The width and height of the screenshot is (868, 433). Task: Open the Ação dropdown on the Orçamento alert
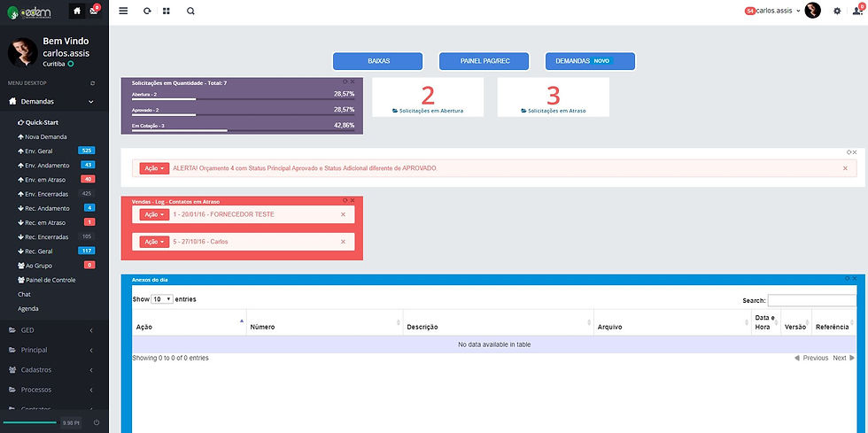(x=154, y=168)
